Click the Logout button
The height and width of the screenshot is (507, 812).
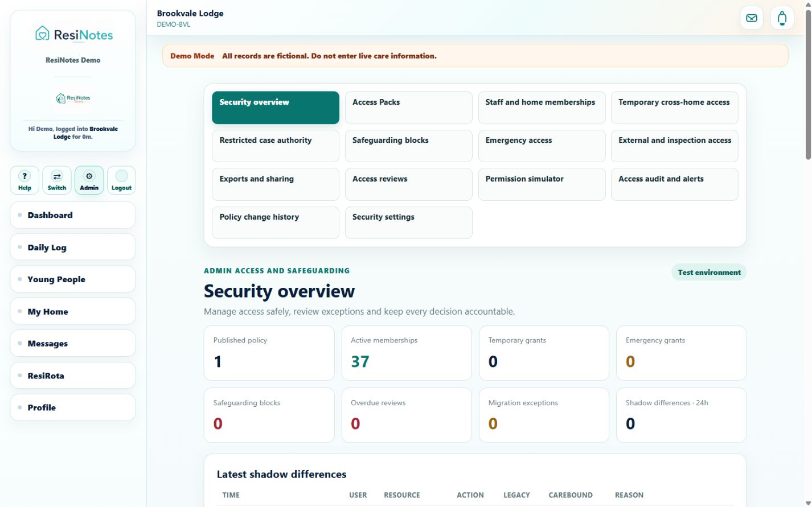121,180
